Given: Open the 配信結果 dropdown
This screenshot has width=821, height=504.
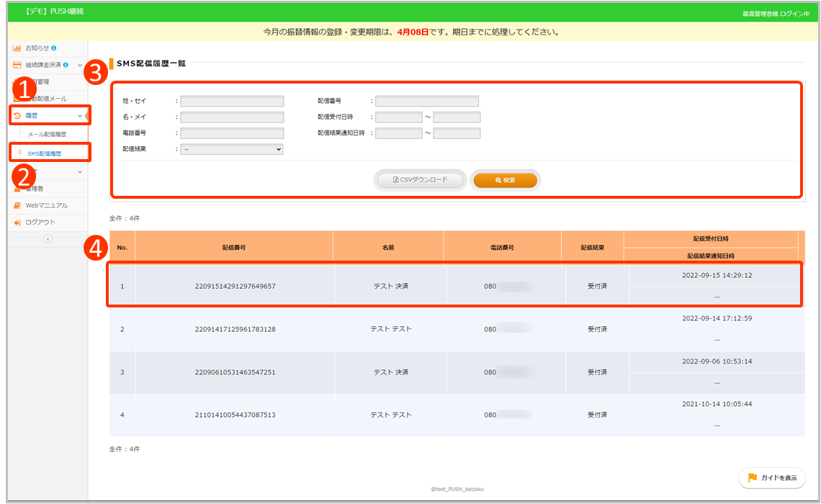Looking at the screenshot, I should click(232, 149).
